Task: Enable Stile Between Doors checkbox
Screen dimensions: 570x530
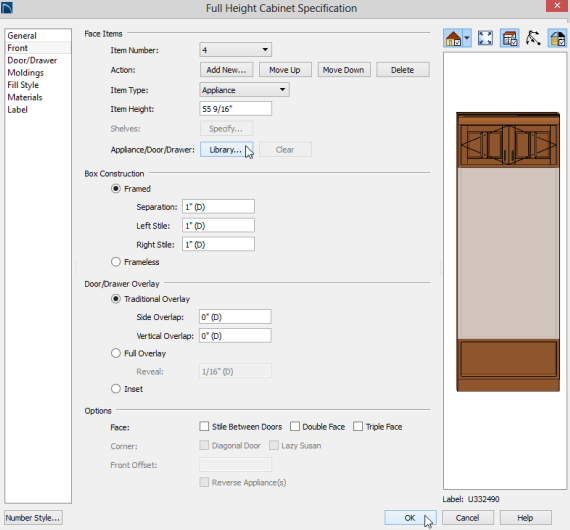Action: (204, 426)
